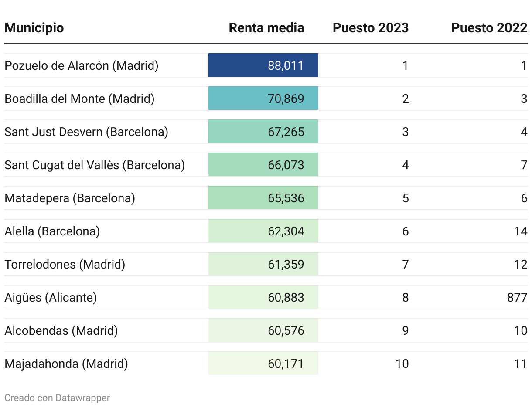Select the Matadepera (Barcelona) row
The height and width of the screenshot is (408, 532).
70,198
